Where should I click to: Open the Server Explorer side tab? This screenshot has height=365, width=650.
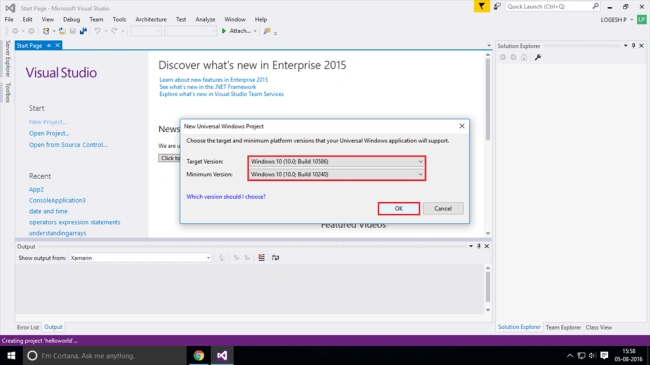(x=7, y=58)
